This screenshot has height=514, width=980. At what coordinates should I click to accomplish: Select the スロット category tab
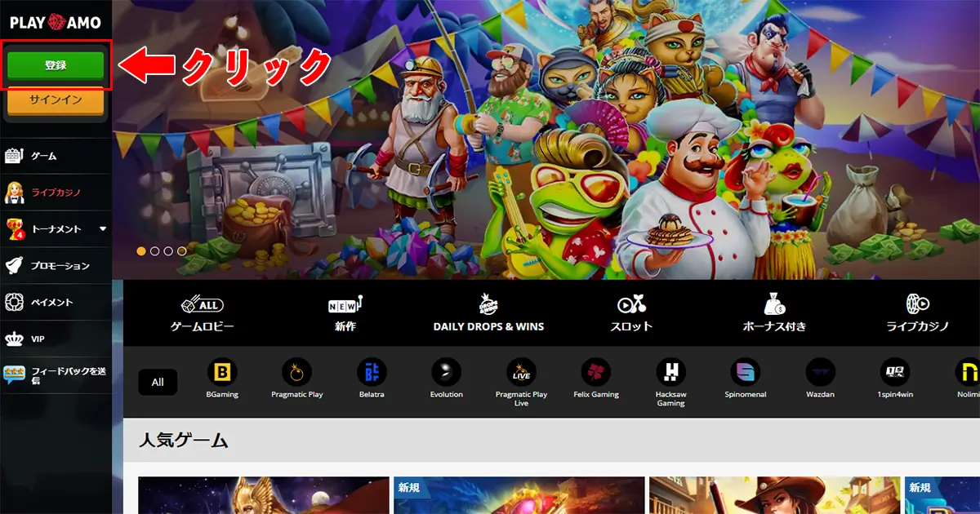(631, 314)
